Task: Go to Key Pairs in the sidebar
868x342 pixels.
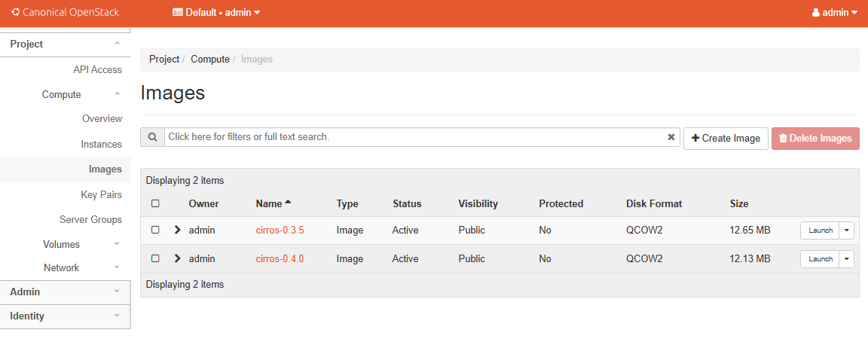Action: pos(101,194)
